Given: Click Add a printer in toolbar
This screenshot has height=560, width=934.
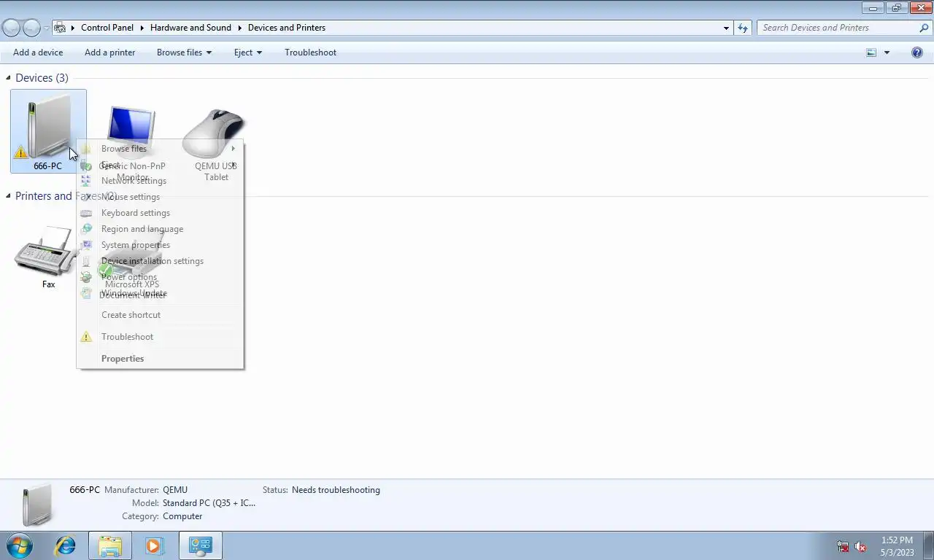Looking at the screenshot, I should [x=109, y=52].
